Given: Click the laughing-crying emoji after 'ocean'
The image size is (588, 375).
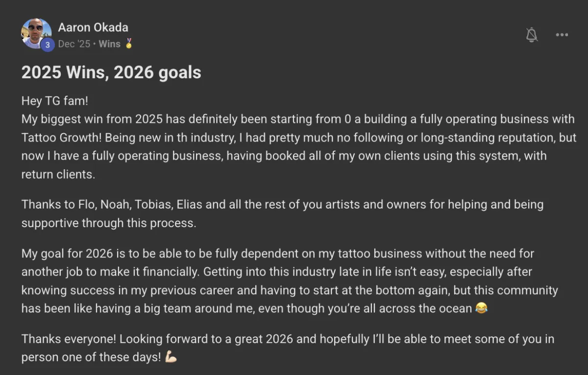Looking at the screenshot, I should [x=481, y=308].
